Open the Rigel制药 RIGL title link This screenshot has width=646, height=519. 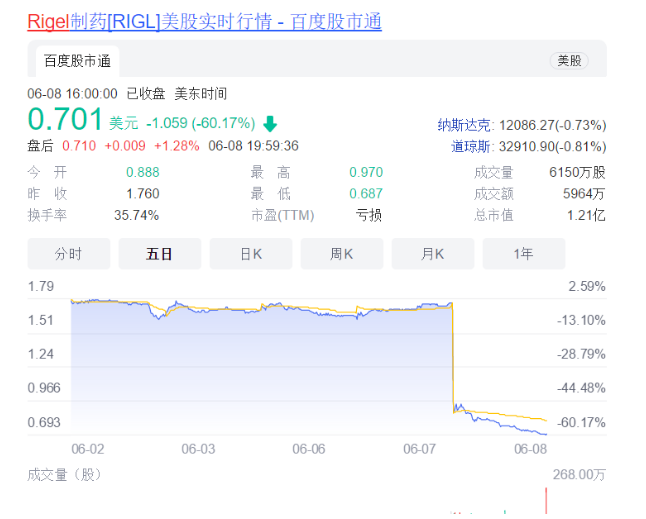pos(204,21)
